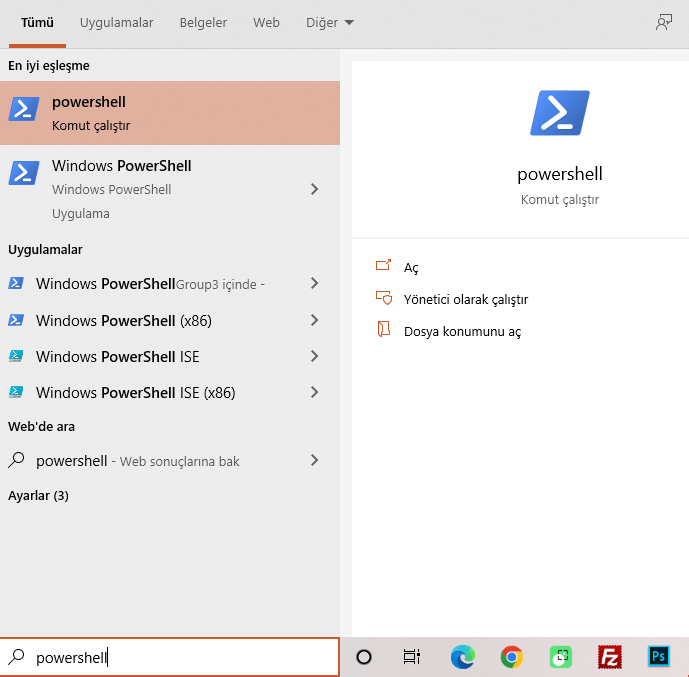
Task: Click the Aç open icon
Action: tap(383, 265)
